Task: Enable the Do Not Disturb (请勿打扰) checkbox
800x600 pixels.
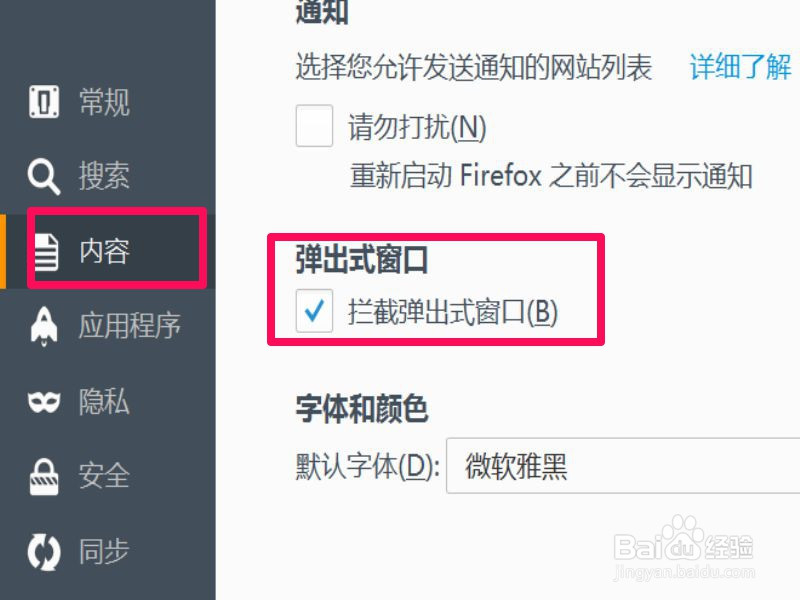Action: tap(314, 126)
